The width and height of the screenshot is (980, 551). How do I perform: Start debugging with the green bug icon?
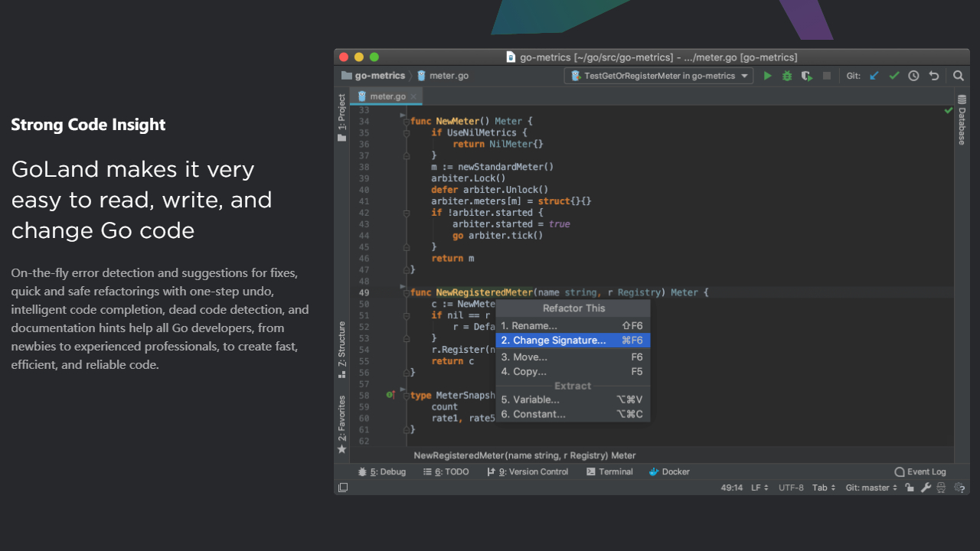pos(787,76)
